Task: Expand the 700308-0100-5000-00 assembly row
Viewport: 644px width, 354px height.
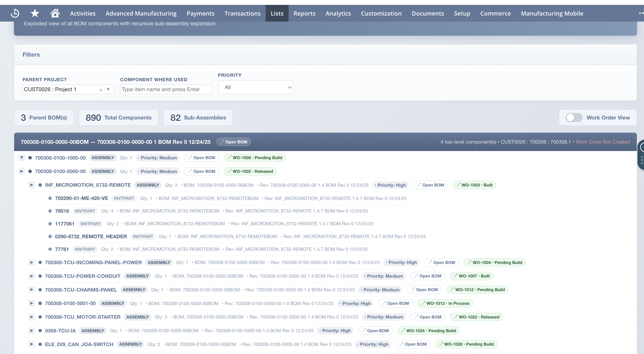Action: click(22, 171)
